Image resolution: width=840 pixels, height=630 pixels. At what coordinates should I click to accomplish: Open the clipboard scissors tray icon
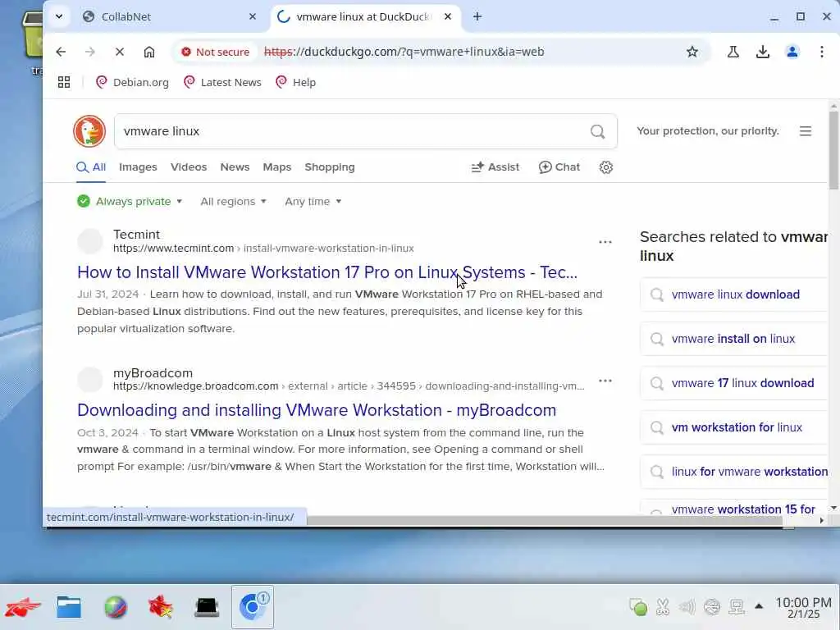[x=663, y=606]
